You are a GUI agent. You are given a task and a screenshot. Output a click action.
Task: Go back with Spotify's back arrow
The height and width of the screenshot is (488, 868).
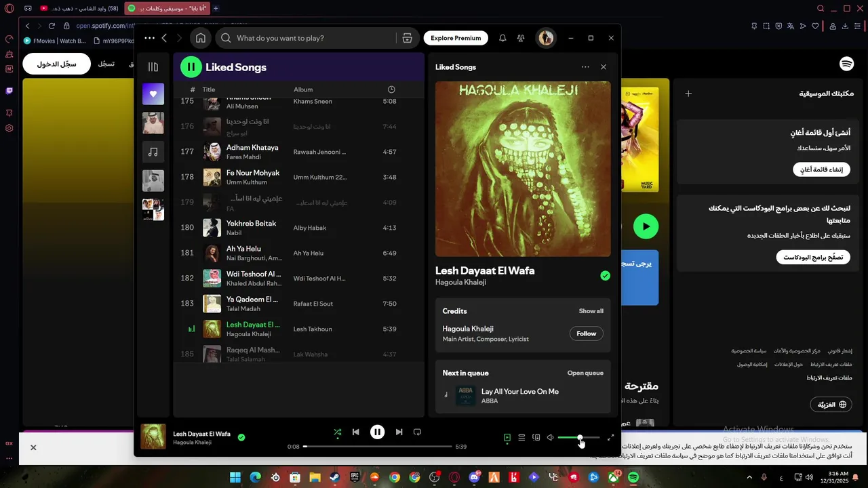coord(165,38)
